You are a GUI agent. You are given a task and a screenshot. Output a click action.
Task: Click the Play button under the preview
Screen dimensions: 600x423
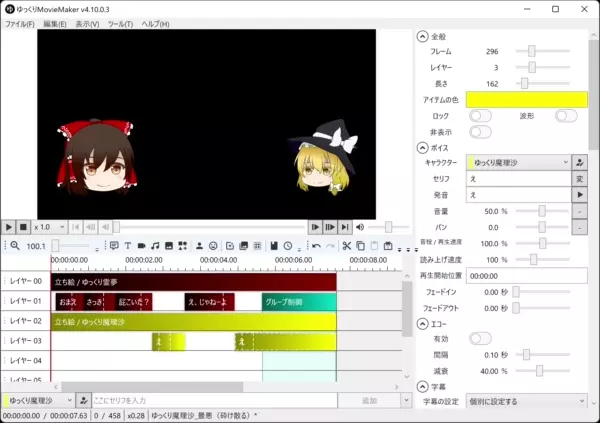pyautogui.click(x=9, y=227)
